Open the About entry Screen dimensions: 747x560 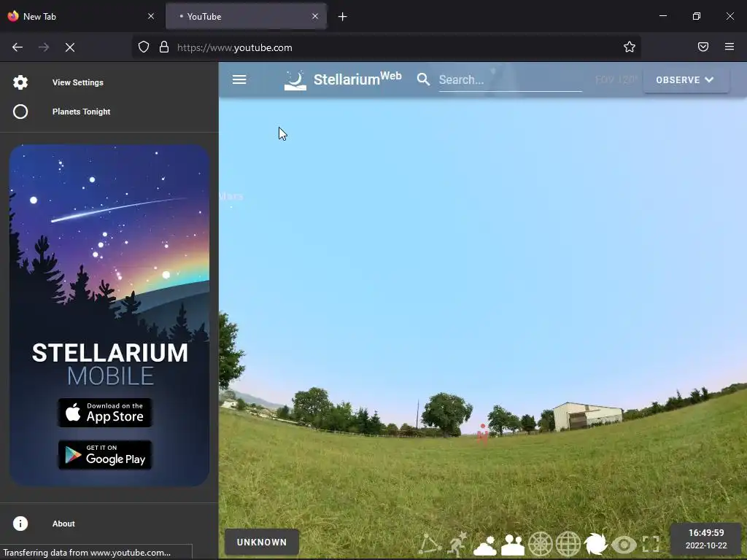tap(109, 524)
